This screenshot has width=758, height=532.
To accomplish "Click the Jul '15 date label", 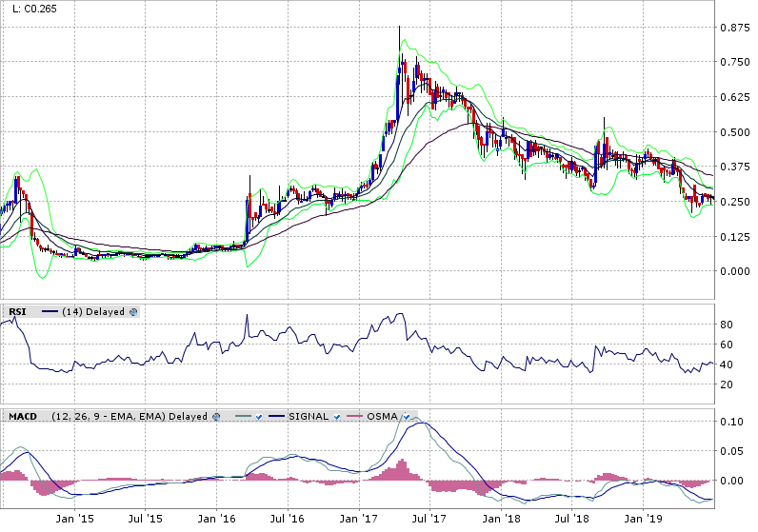I will click(x=145, y=519).
